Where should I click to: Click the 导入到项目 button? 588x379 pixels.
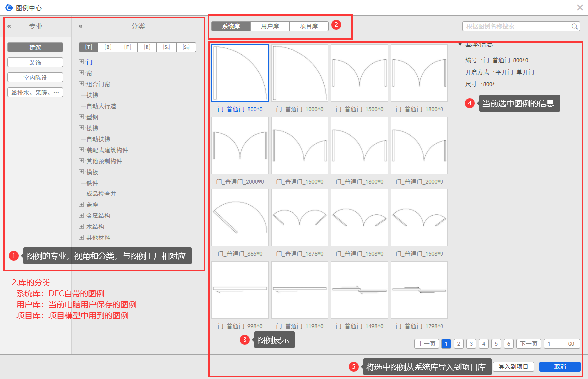tap(513, 367)
